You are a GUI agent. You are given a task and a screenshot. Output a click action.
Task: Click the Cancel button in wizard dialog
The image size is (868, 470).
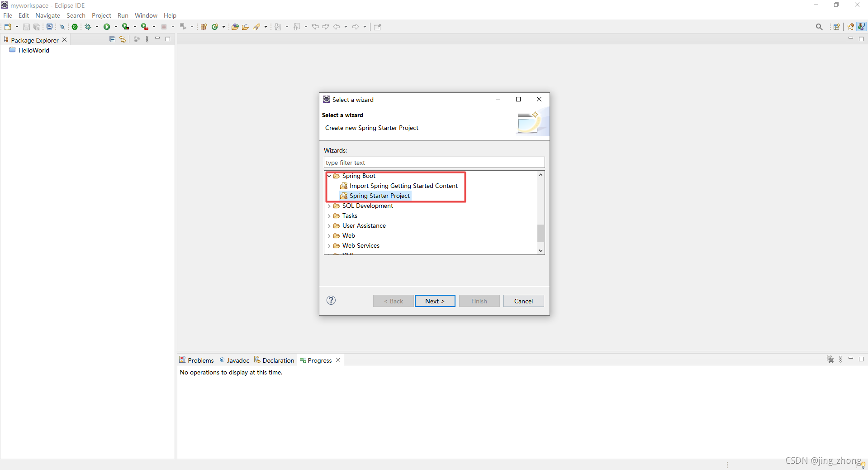(x=523, y=301)
